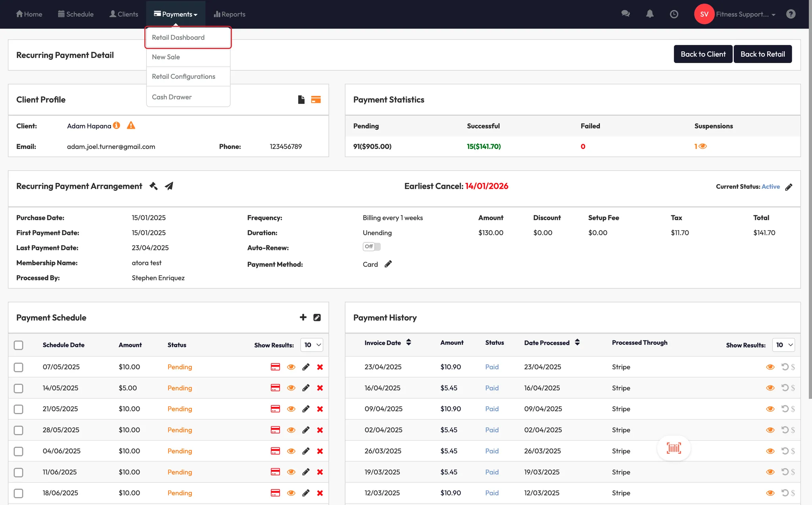
Task: Tick the select-all checkbox in Payment Schedule
Action: point(19,345)
